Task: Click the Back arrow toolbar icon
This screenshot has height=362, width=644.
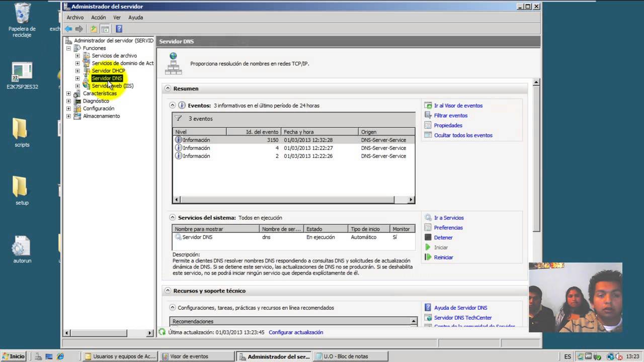Action: click(x=68, y=29)
